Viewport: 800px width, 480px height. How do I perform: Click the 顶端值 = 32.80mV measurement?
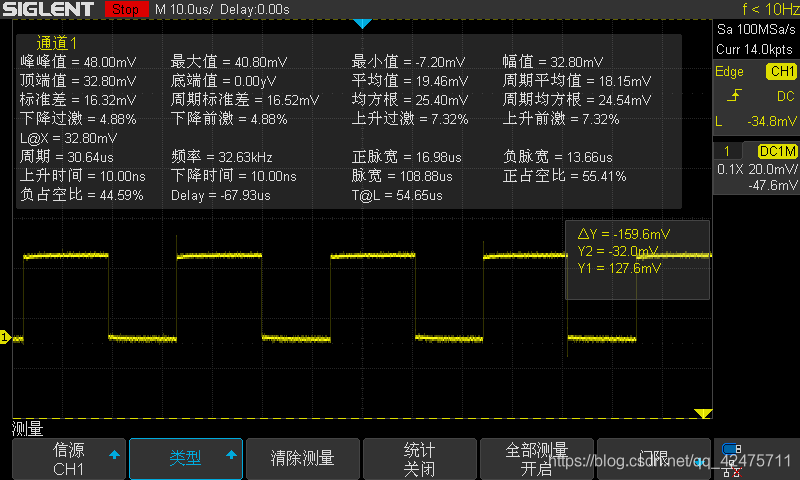78,81
